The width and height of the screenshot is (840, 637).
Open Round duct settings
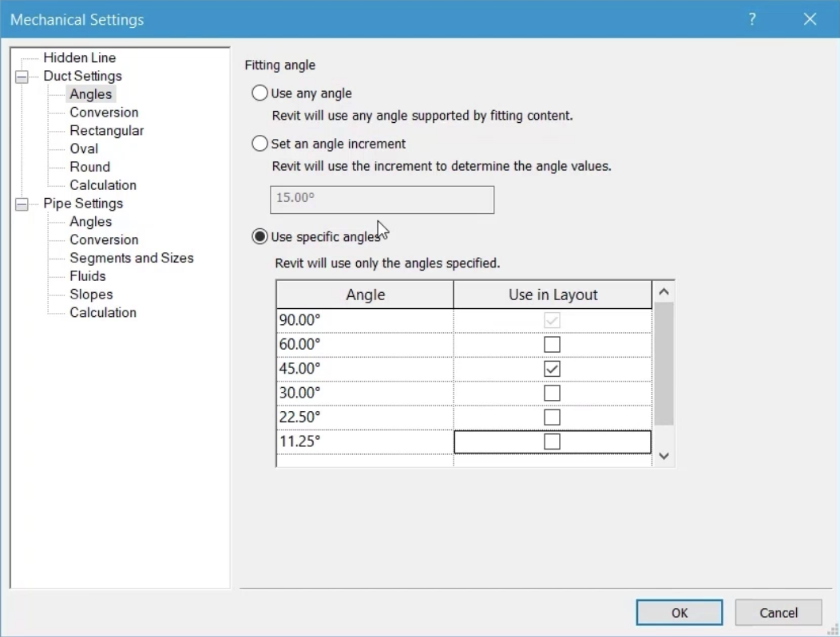(89, 167)
